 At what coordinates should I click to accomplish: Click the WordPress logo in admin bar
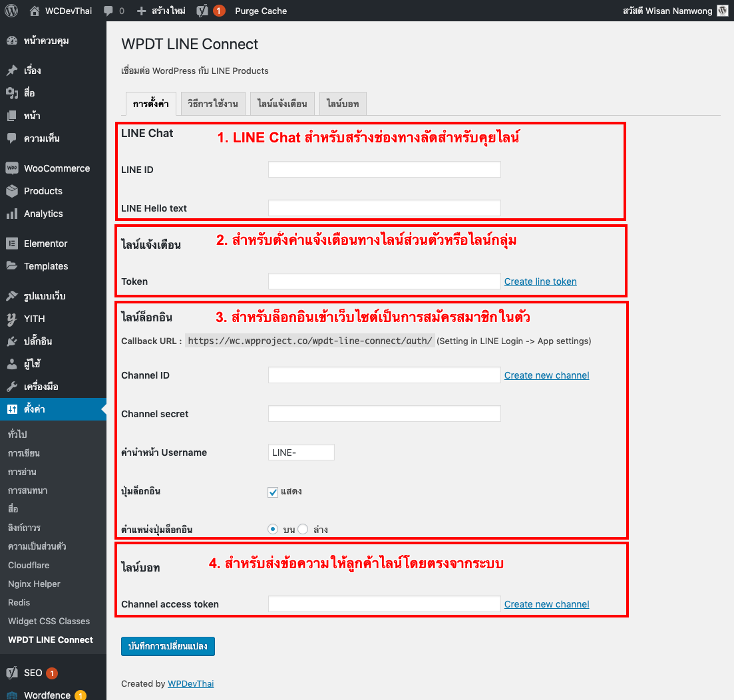[x=11, y=11]
